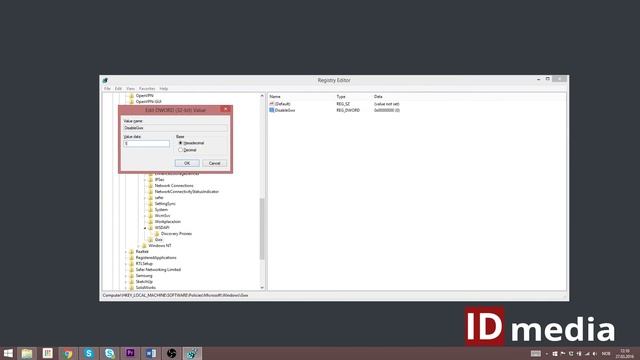Confirm with OK in Edit DWORD dialog
Image resolution: width=640 pixels, height=360 pixels.
pyautogui.click(x=187, y=163)
